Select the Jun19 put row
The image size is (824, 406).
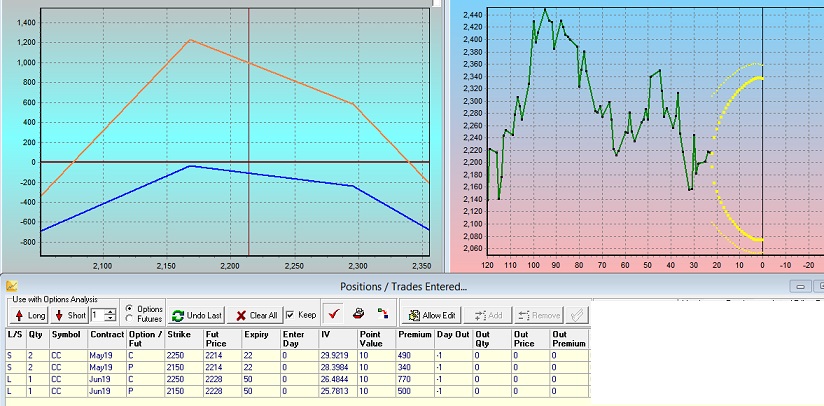tap(200, 393)
